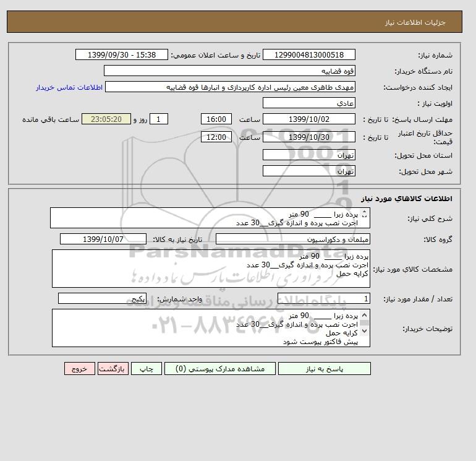Select the شهر محل تحویل field
Image resolution: width=476 pixels, height=461 pixels.
coord(308,171)
